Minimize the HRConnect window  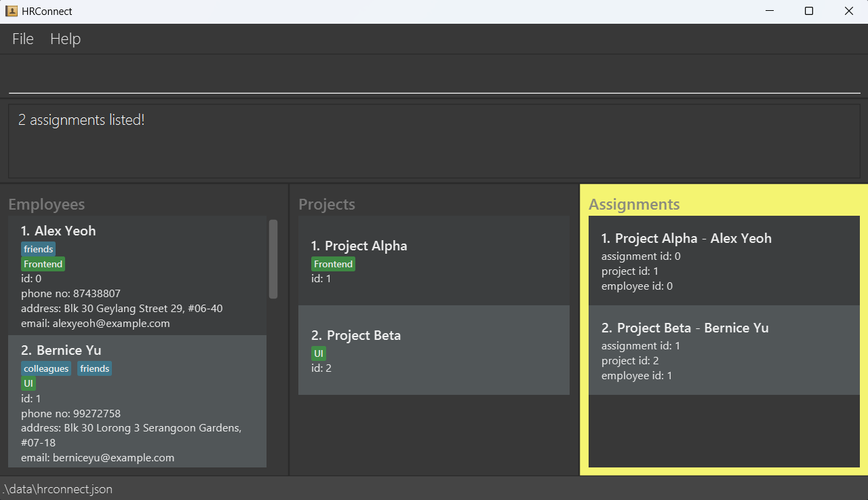[770, 11]
